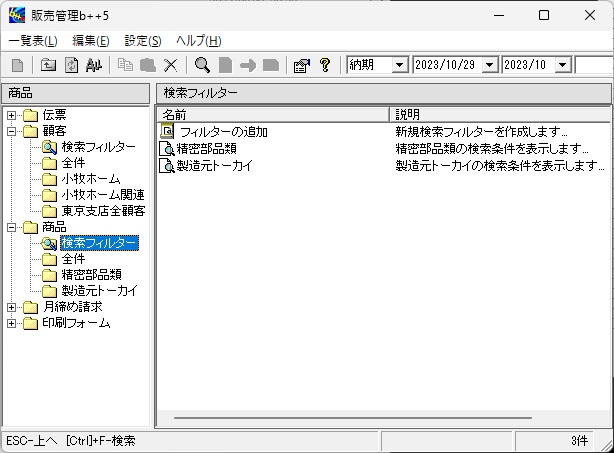Image resolution: width=614 pixels, height=453 pixels.
Task: Click the sort A-Z toolbar icon
Action: click(94, 65)
